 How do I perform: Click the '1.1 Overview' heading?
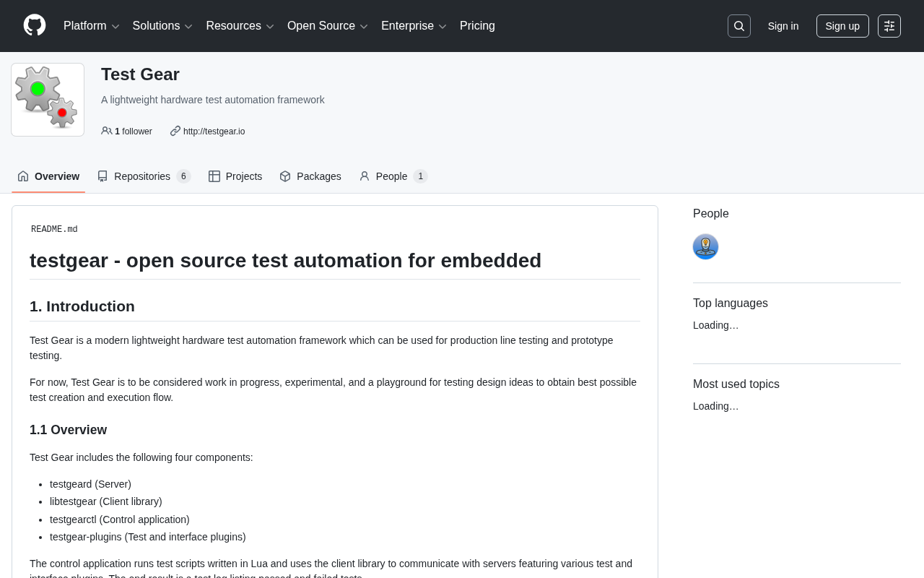click(x=68, y=430)
